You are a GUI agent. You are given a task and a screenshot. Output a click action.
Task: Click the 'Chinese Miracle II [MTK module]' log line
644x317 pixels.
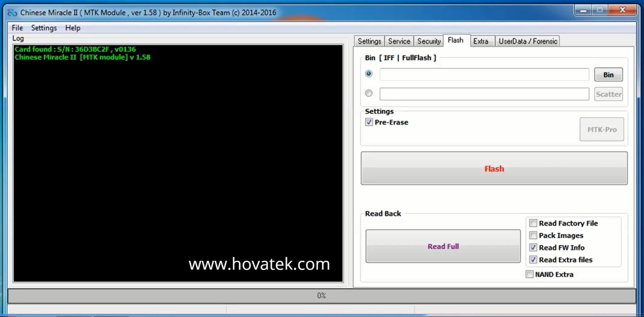[82, 57]
